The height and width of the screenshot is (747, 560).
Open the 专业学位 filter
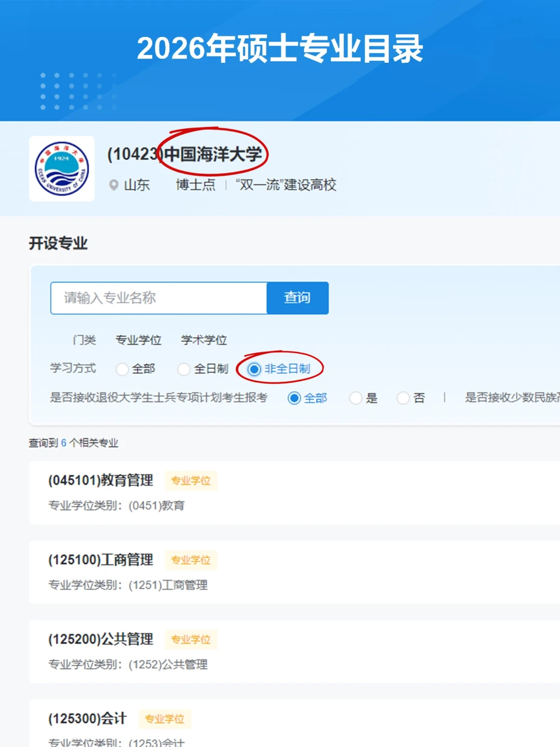138,340
